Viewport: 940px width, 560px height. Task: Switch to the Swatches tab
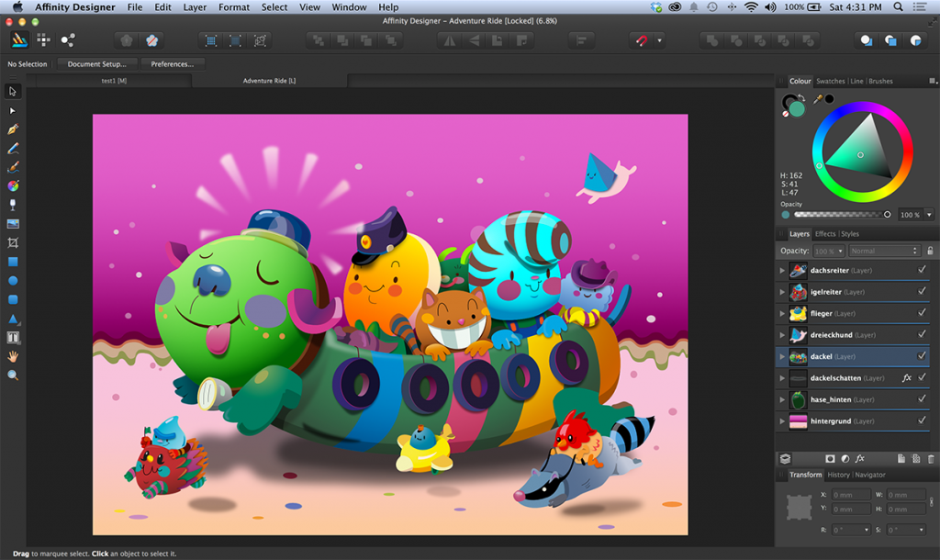tap(830, 82)
